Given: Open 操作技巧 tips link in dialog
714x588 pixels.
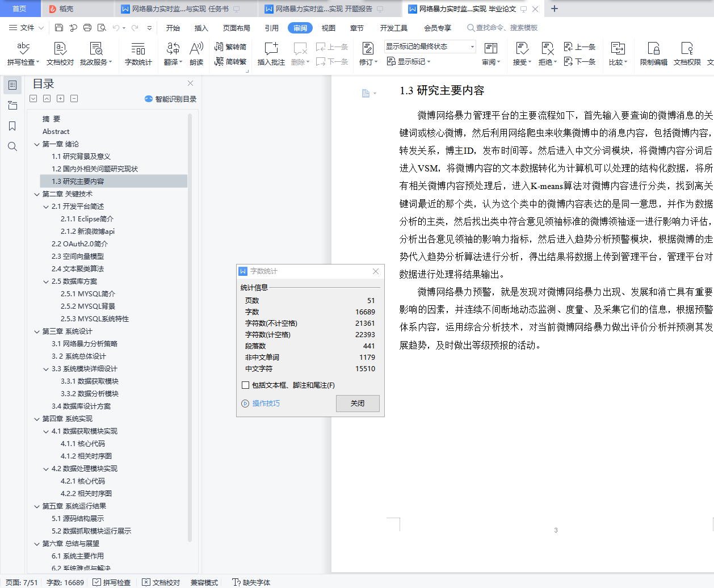Looking at the screenshot, I should 261,404.
